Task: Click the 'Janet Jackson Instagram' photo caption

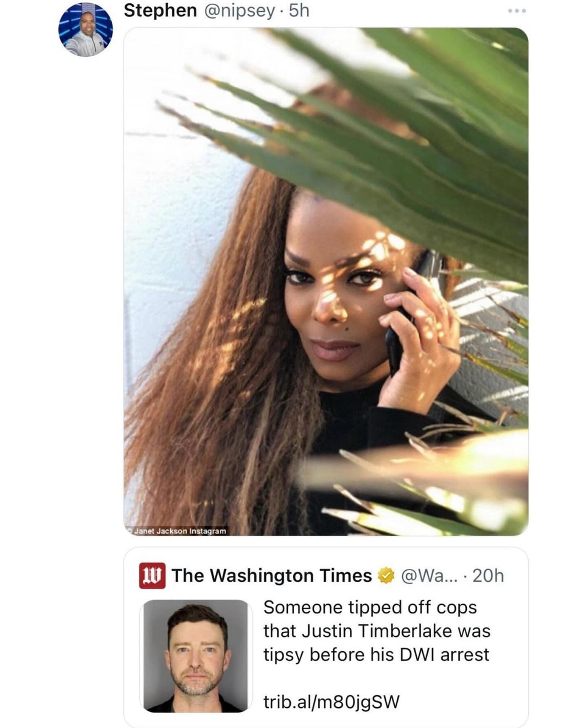Action: pos(178,531)
